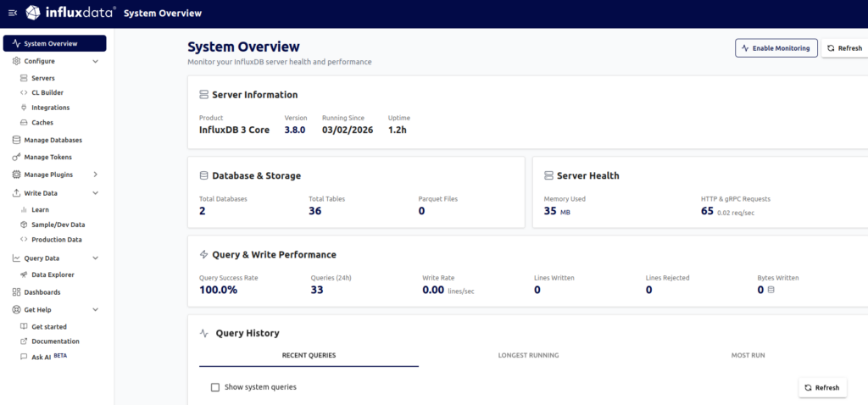
Task: Collapse the Get Help section chevron
Action: tap(95, 310)
